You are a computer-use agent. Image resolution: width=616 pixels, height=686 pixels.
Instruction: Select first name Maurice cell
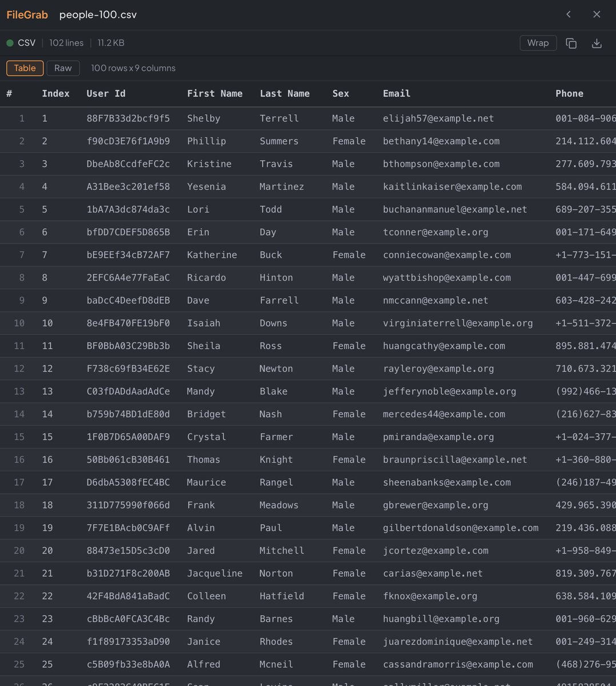click(206, 482)
